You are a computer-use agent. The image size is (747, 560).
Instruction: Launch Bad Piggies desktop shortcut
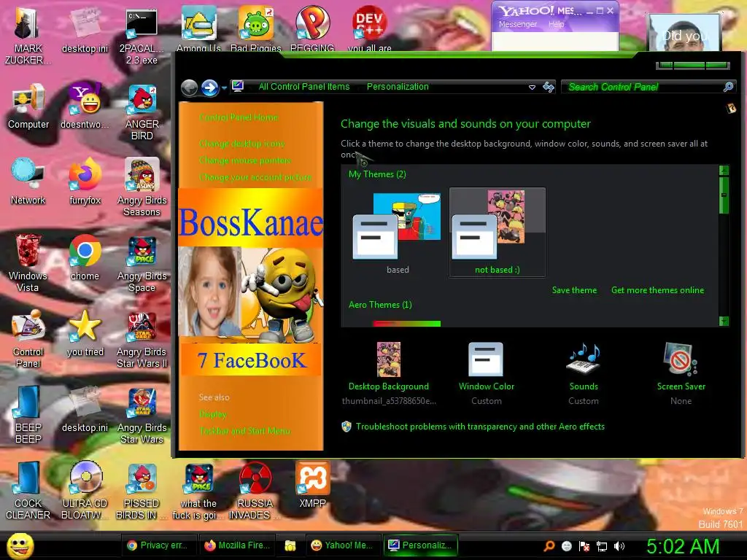point(256,28)
